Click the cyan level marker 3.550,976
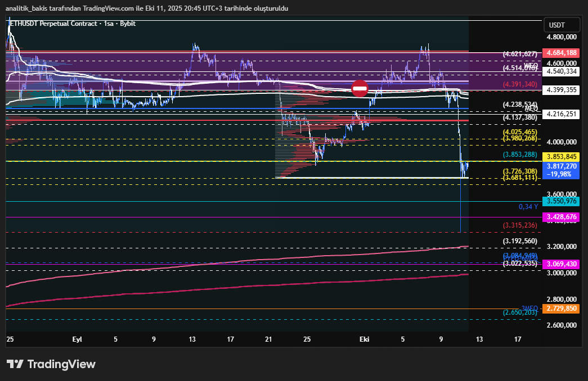Viewport: 588px width, 381px height. (x=560, y=201)
